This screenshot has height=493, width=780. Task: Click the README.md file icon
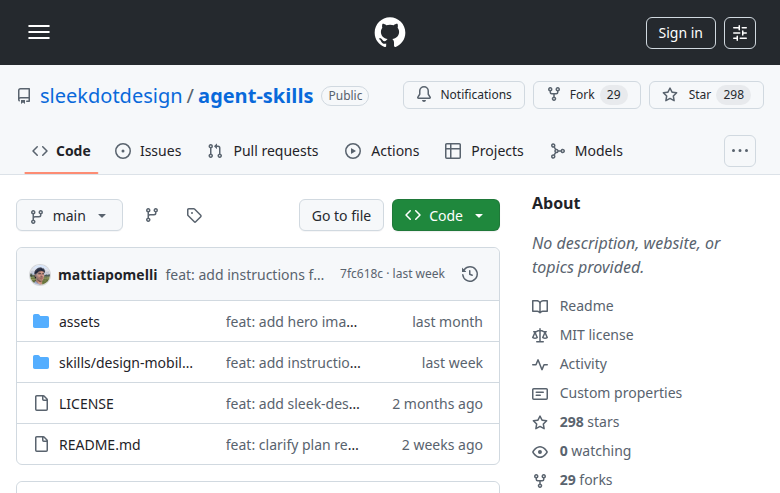(41, 444)
